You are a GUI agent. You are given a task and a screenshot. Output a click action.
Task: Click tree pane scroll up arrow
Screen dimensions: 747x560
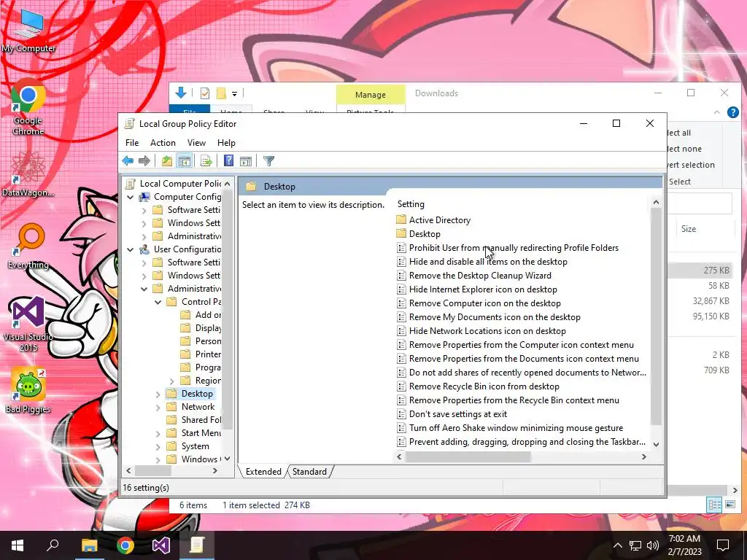(228, 184)
